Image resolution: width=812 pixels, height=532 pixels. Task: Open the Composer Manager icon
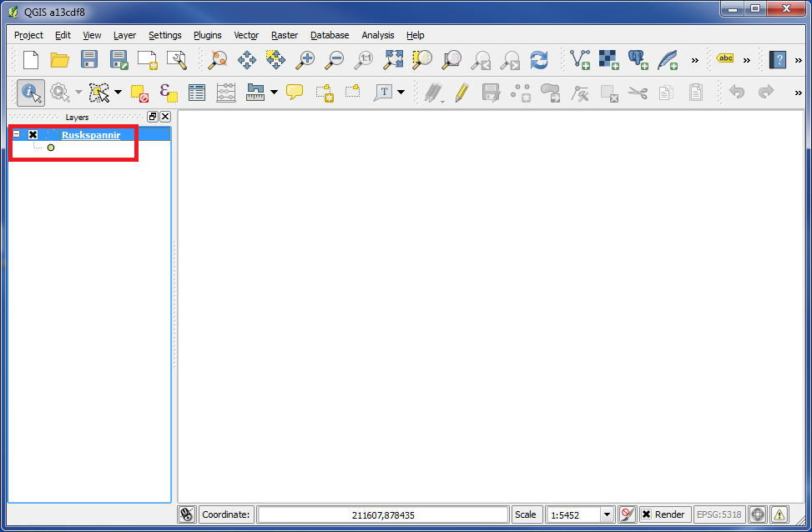[x=177, y=60]
